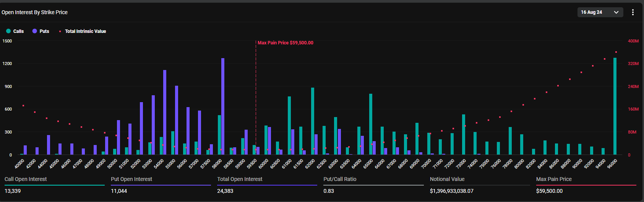Toggle the Calls series label
This screenshot has height=202, width=644.
click(x=18, y=31)
